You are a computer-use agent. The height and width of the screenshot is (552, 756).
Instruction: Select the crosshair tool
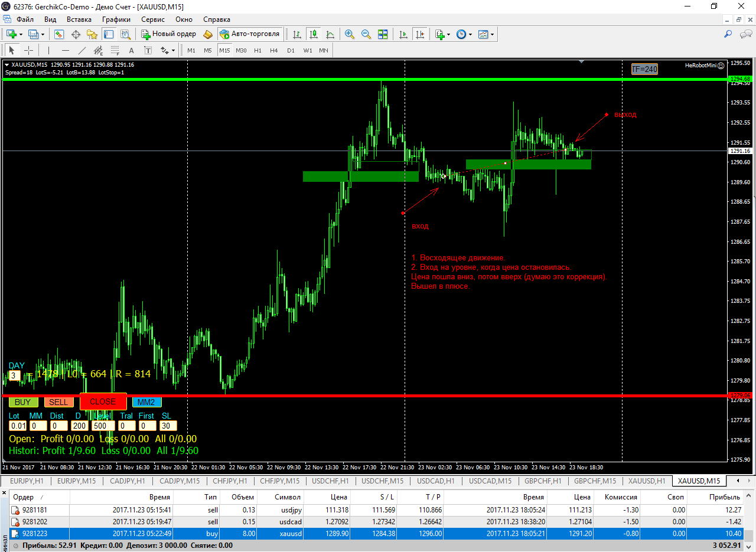coord(28,50)
